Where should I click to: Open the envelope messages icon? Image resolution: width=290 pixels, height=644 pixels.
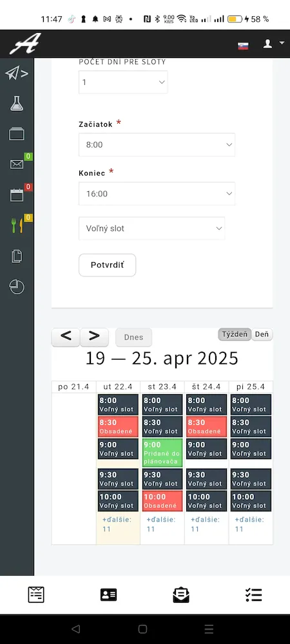(17, 164)
